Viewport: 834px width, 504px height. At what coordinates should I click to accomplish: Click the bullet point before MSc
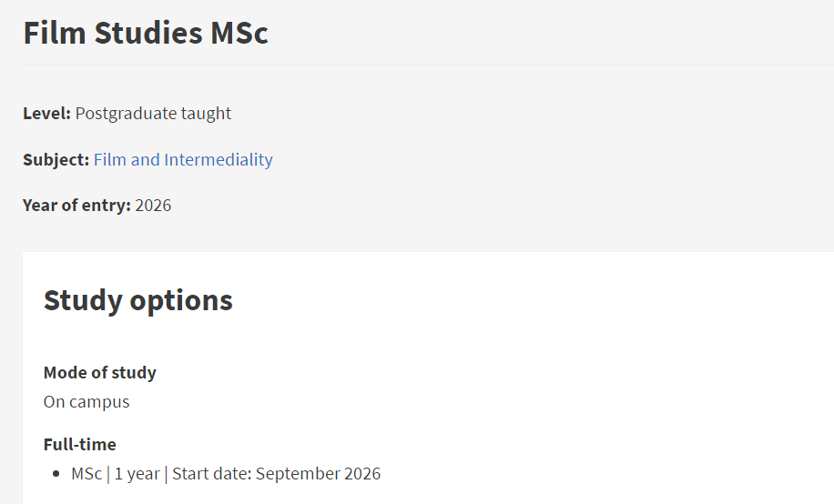56,474
